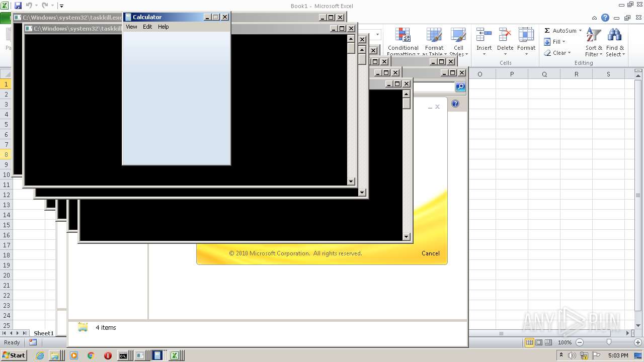Screen dimensions: 644x362
Task: Click the search magnifier button in Explorer window
Action: (460, 87)
